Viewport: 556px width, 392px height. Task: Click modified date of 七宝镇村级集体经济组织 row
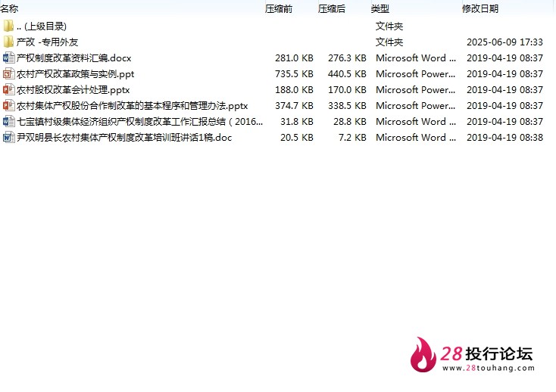(504, 122)
